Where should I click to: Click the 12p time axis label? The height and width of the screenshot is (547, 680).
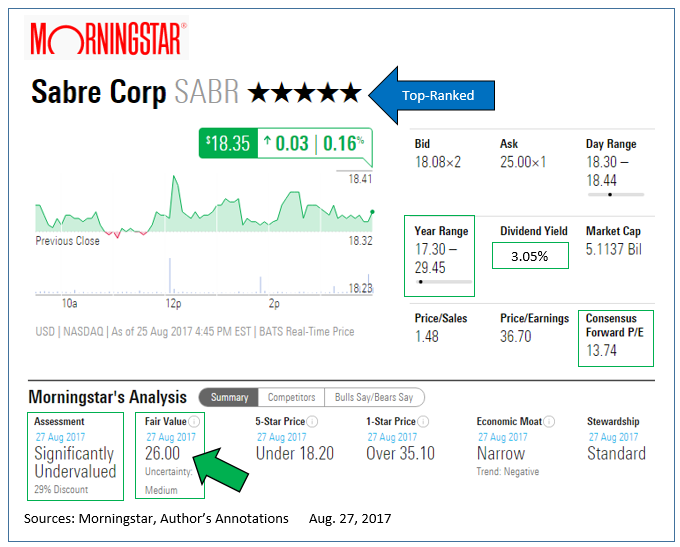pyautogui.click(x=173, y=303)
